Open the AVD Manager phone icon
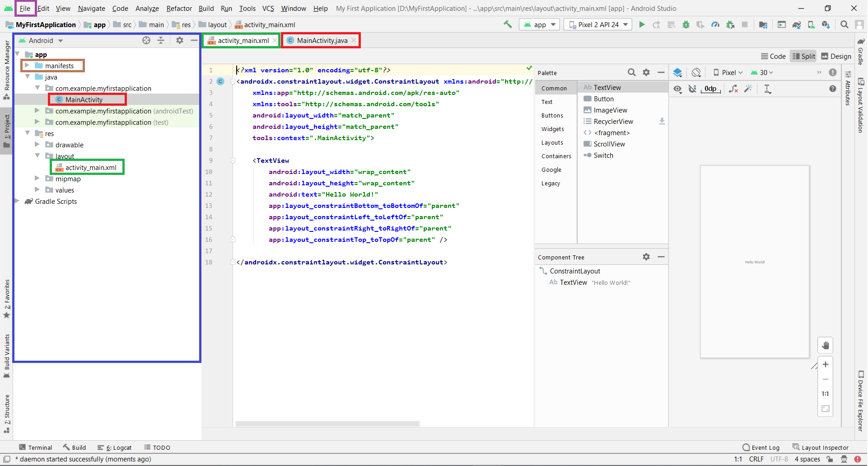Screen dimensions: 868x466 tap(812, 25)
